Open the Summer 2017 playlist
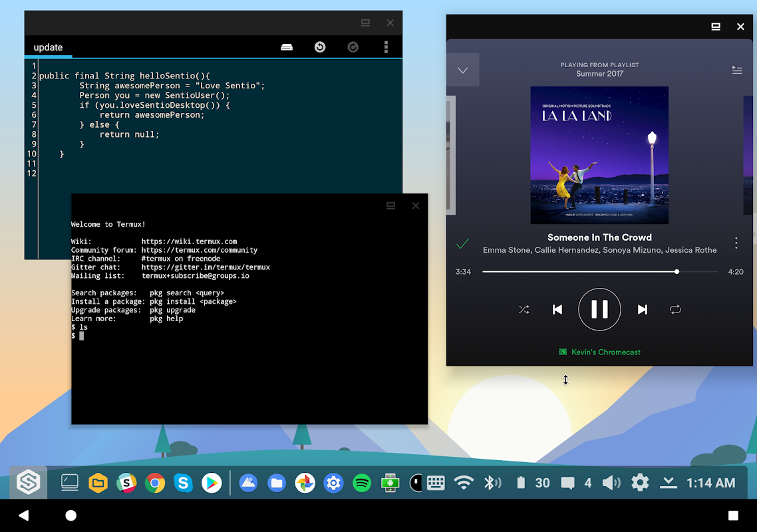Image resolution: width=757 pixels, height=532 pixels. point(599,73)
